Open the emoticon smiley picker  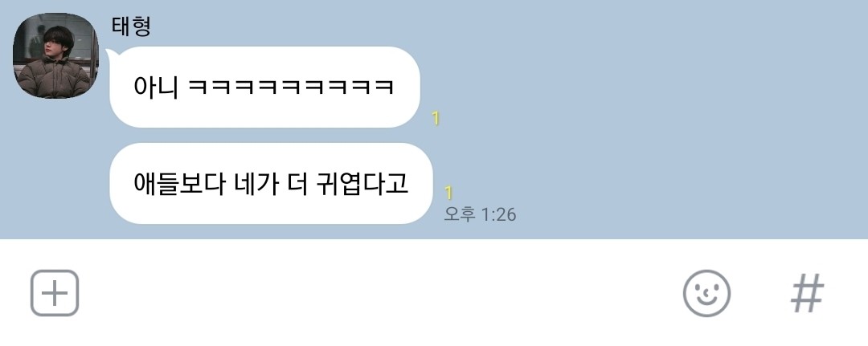coord(706,293)
